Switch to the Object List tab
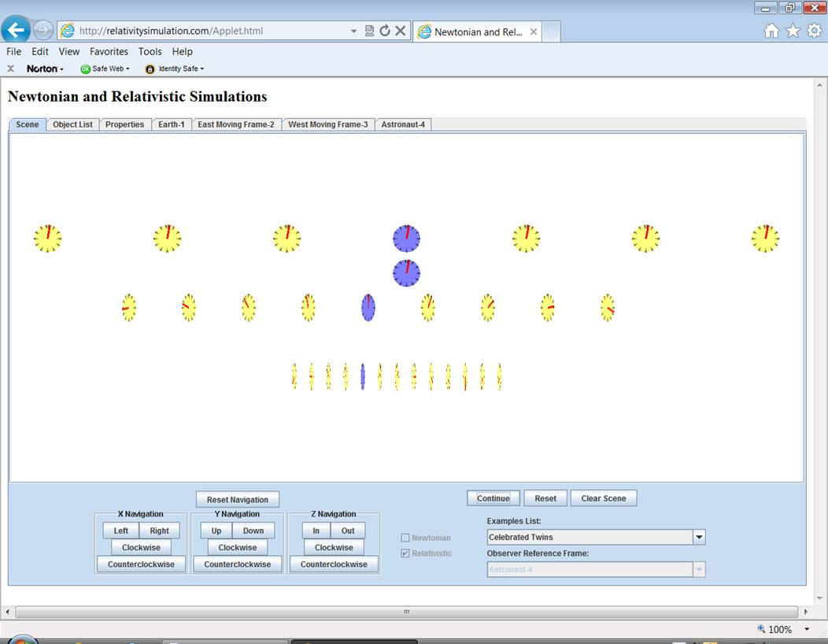The width and height of the screenshot is (828, 644). click(x=72, y=124)
